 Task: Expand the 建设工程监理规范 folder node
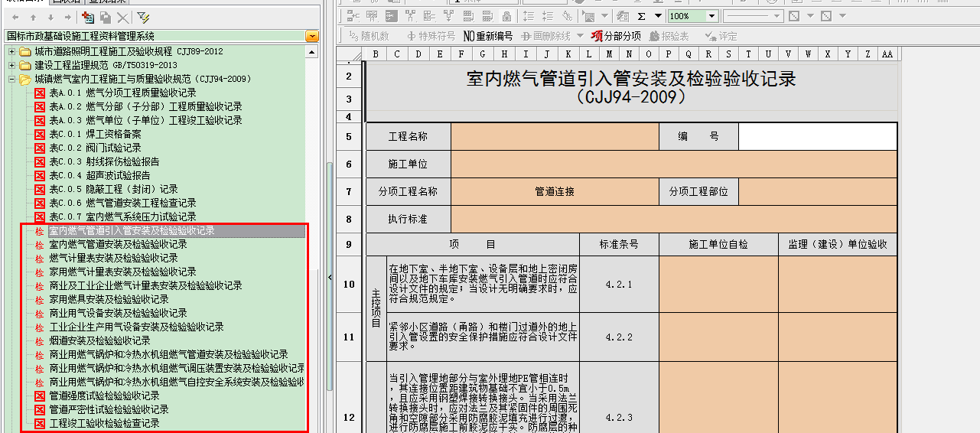[12, 65]
